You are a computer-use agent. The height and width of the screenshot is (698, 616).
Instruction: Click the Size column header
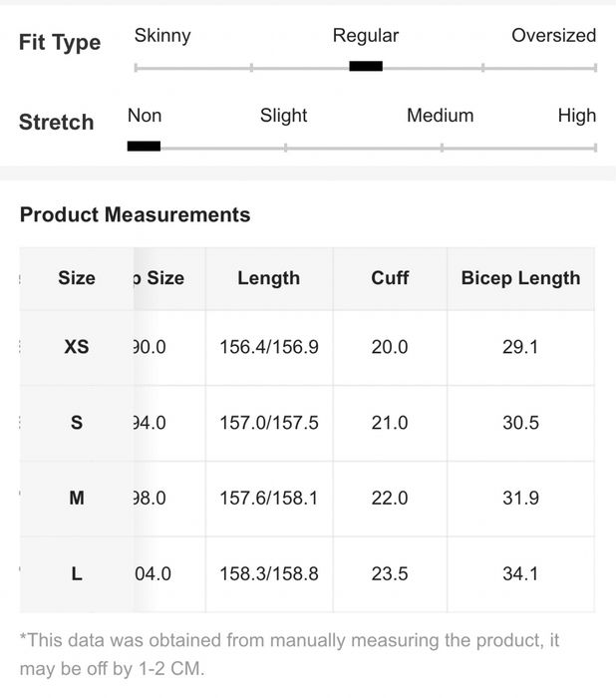[x=77, y=278]
